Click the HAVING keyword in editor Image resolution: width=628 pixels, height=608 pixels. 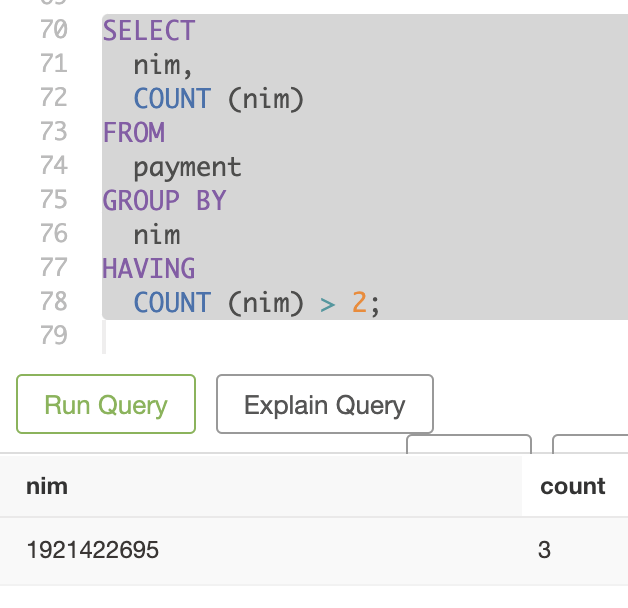(x=149, y=269)
